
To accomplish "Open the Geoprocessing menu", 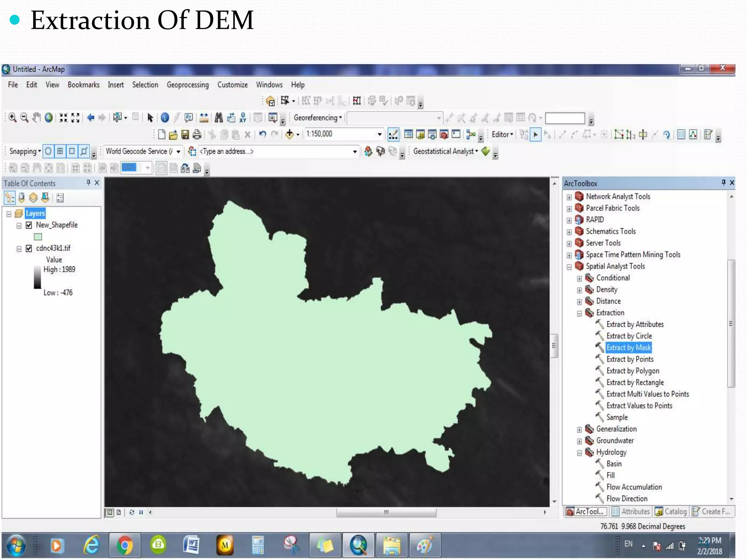I will pyautogui.click(x=187, y=85).
